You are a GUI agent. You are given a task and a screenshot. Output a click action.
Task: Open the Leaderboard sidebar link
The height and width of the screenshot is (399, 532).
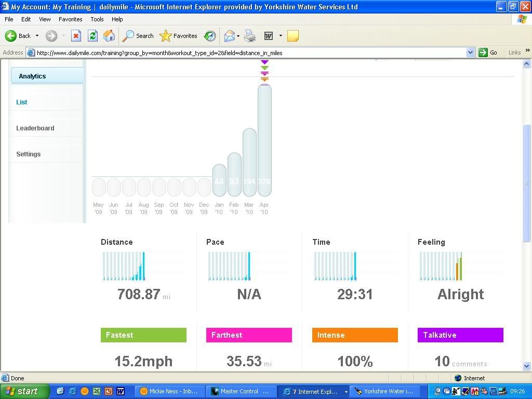click(35, 128)
